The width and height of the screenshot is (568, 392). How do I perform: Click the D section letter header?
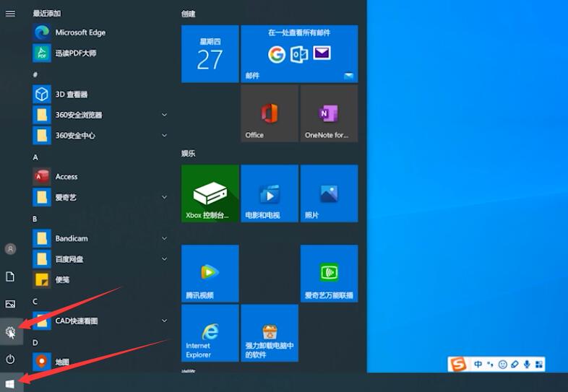click(x=35, y=343)
